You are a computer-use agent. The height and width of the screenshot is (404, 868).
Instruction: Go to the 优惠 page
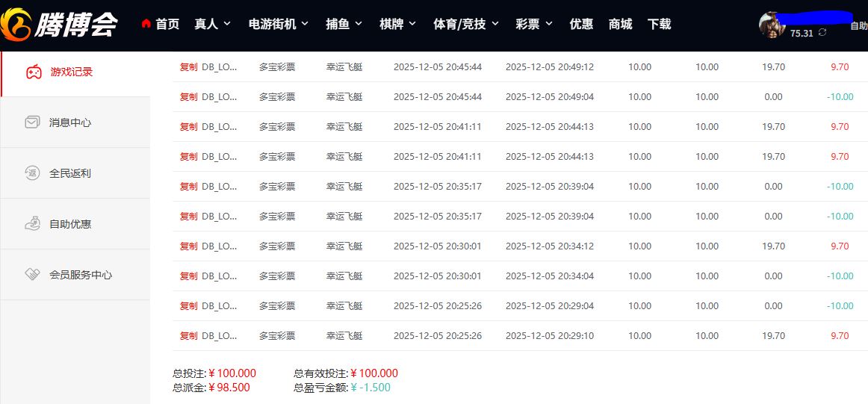(x=581, y=24)
